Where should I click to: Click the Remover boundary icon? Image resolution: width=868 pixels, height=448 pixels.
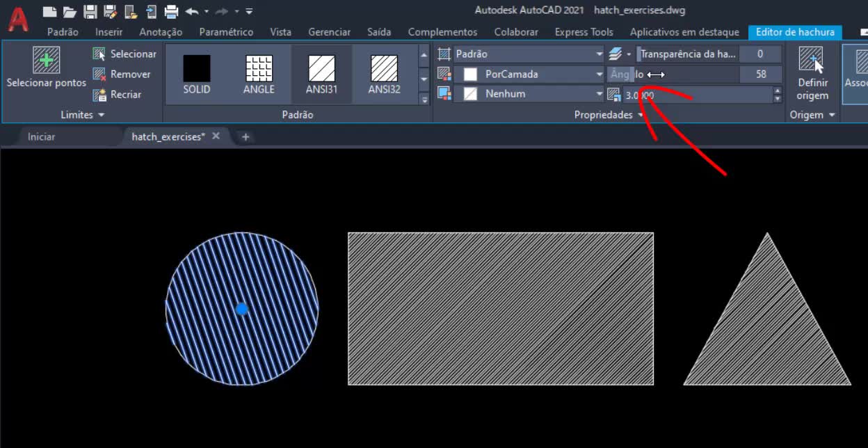coord(99,74)
